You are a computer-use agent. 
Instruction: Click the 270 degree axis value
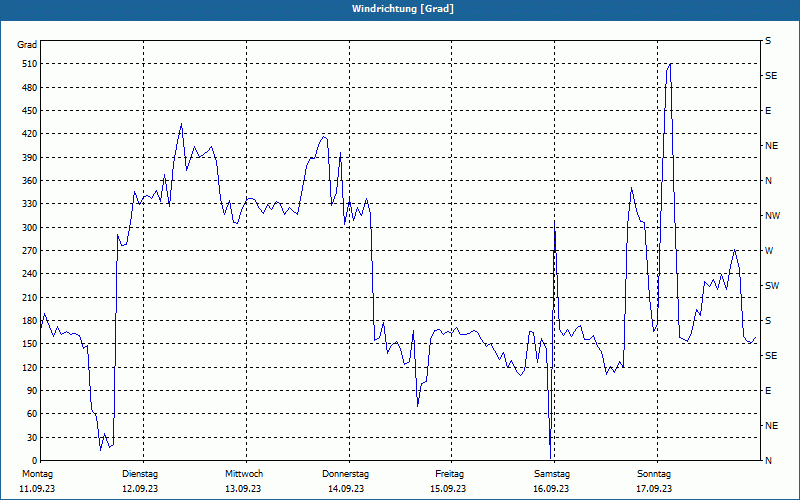[x=29, y=251]
